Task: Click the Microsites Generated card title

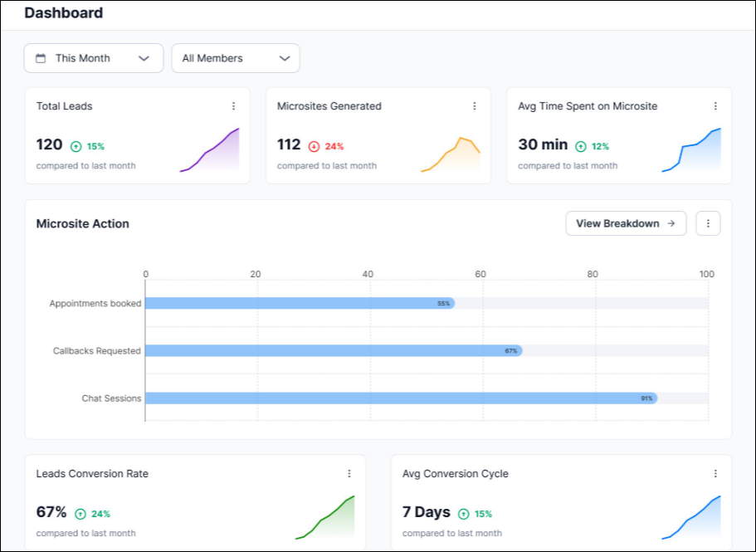Action: click(x=329, y=106)
